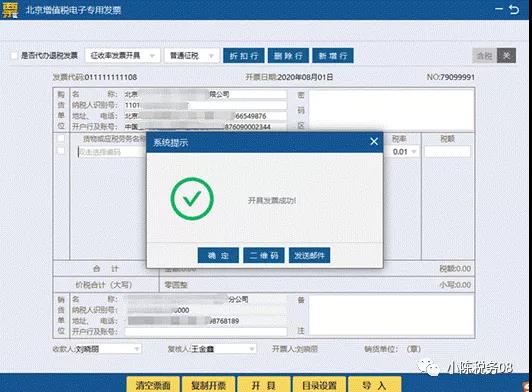Click the buyer 名称 field

(x=206, y=94)
